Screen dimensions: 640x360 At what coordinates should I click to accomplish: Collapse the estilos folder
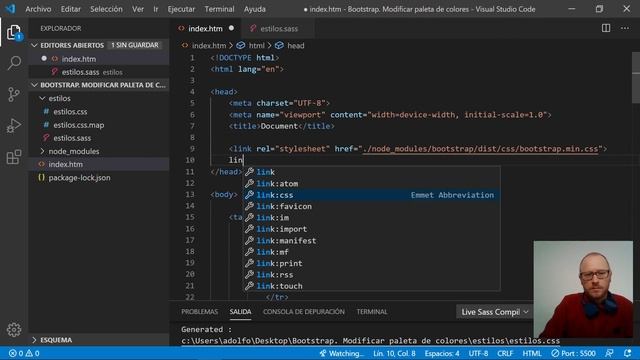click(42, 98)
